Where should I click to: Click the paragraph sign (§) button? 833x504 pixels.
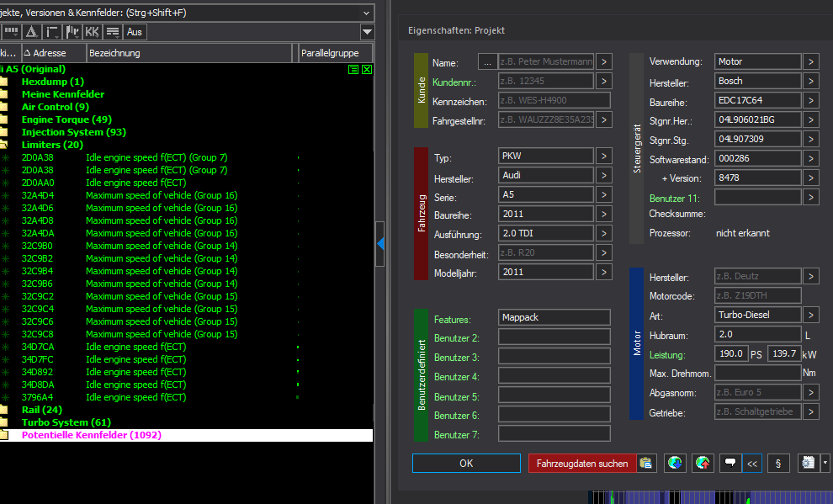[x=777, y=463]
